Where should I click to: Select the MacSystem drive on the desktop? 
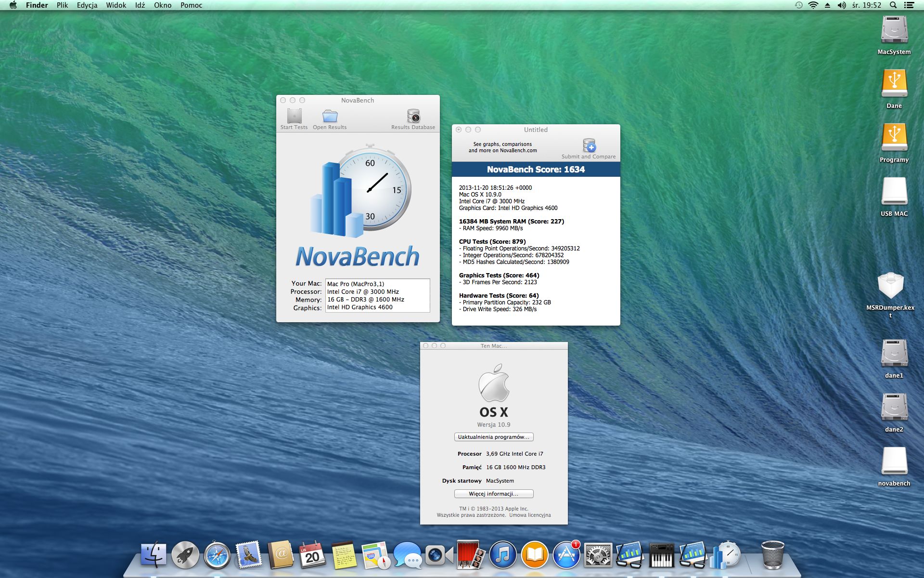[894, 30]
